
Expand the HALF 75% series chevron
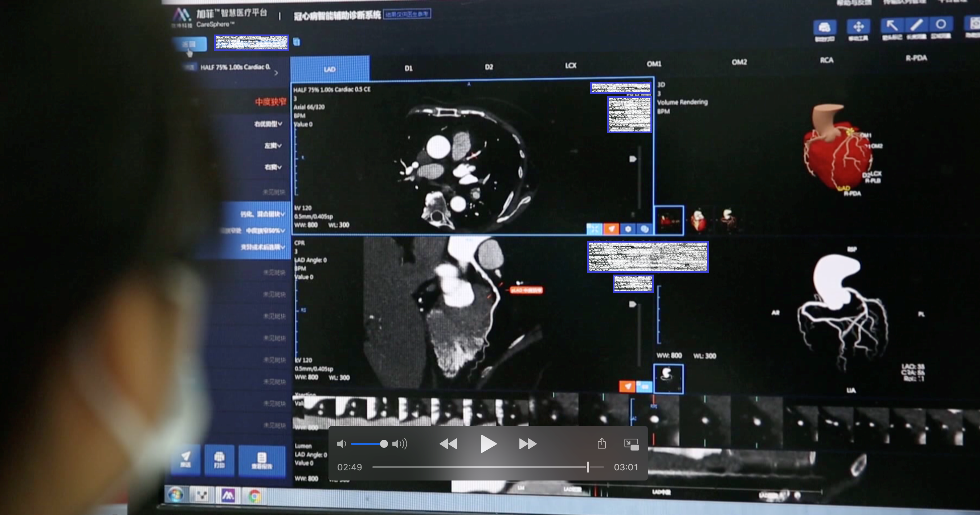276,73
